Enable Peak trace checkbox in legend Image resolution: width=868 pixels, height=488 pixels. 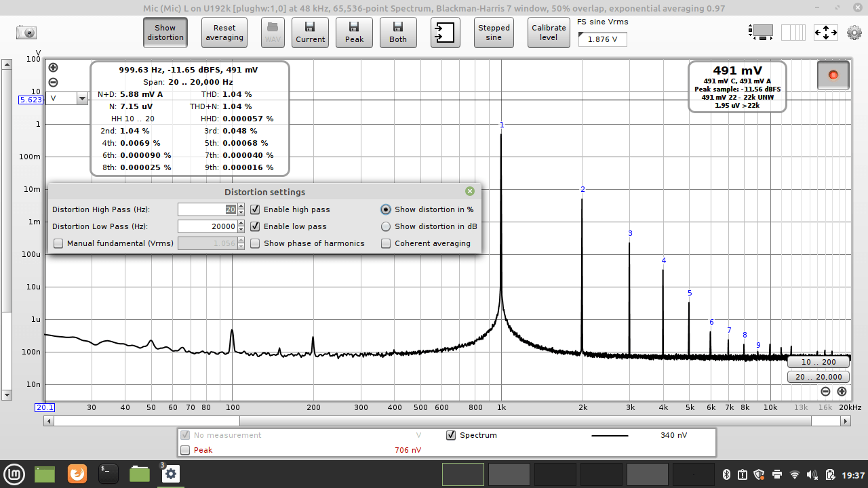[x=185, y=450]
